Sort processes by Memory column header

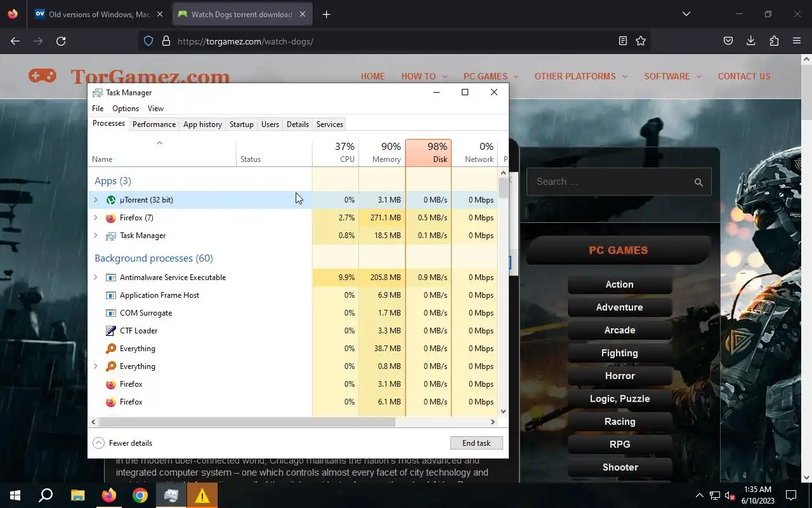[x=382, y=153]
